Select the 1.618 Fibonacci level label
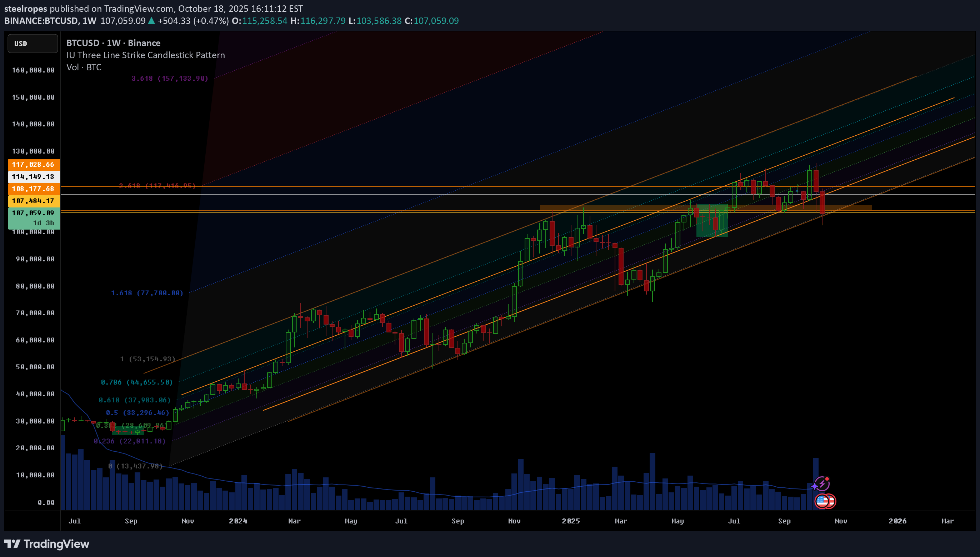The width and height of the screenshot is (980, 557). [147, 293]
